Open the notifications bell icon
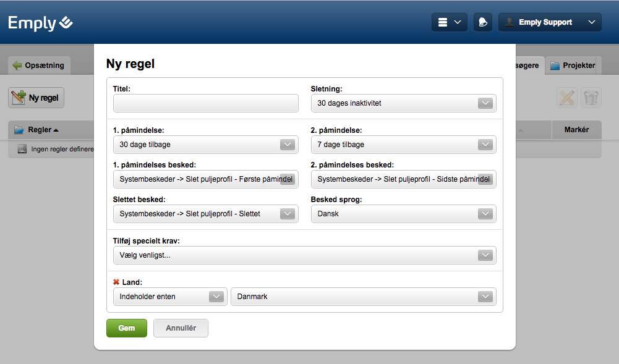 point(482,22)
